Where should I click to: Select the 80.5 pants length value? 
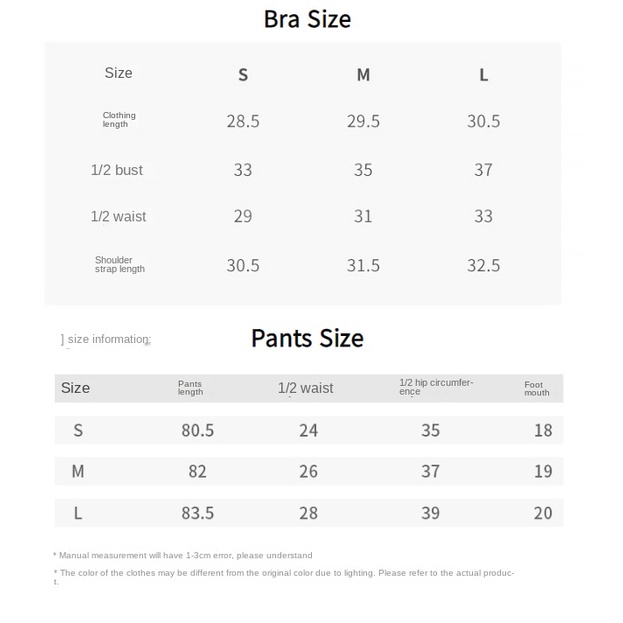pos(198,430)
